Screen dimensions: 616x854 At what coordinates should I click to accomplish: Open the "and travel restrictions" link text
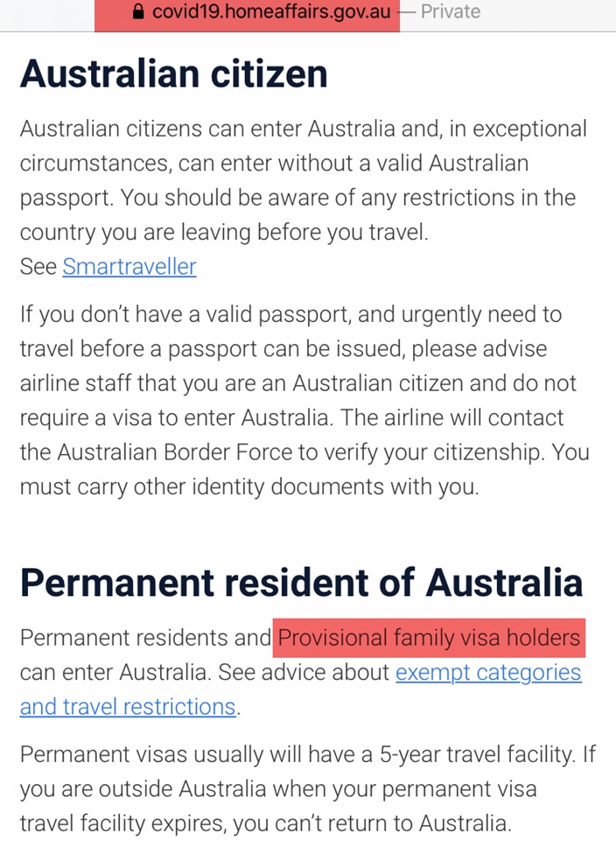(x=128, y=706)
